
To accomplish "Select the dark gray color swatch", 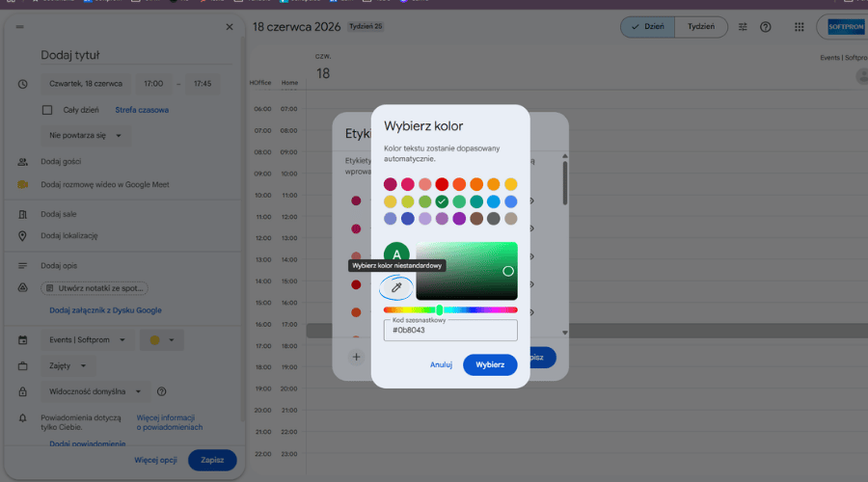I will (x=493, y=219).
